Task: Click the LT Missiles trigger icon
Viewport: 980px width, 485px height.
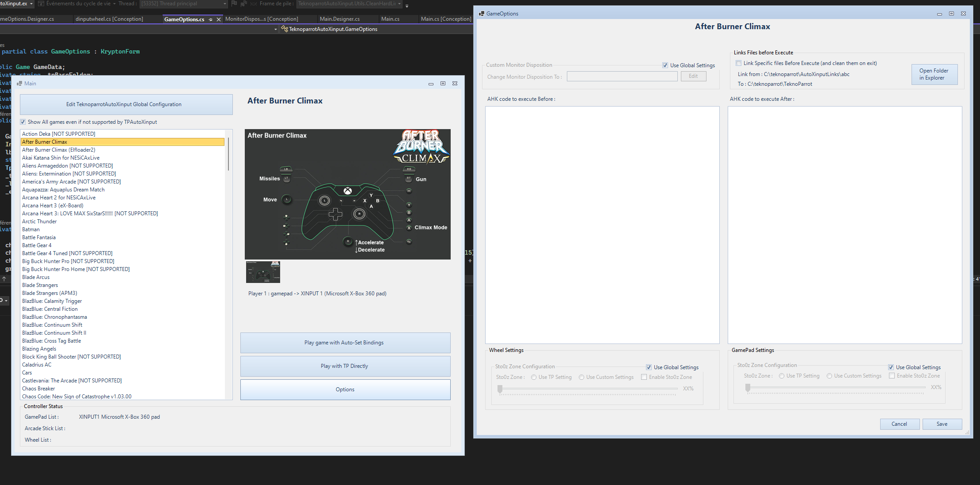Action: 286,179
